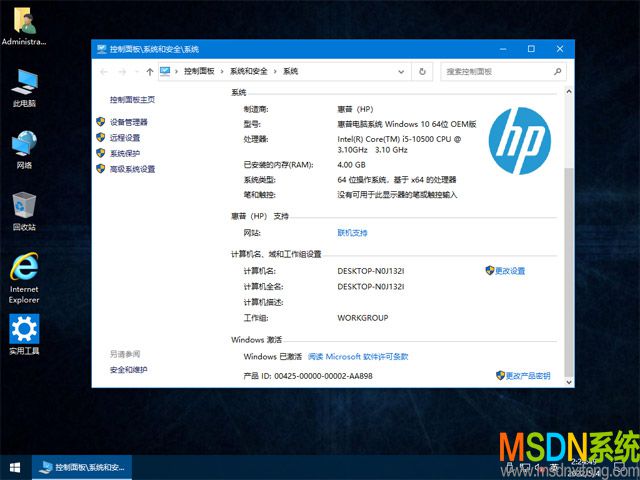The height and width of the screenshot is (480, 640).
Task: Click 更改设置 for computer name
Action: (x=510, y=271)
